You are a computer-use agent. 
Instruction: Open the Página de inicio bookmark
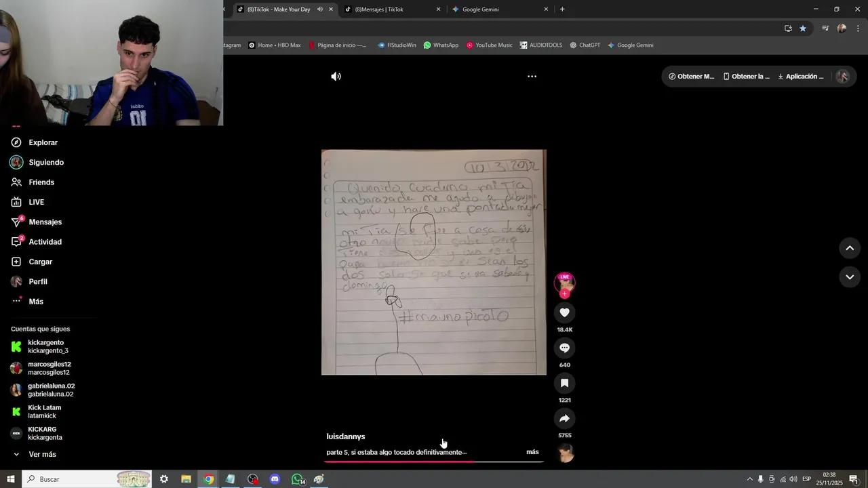click(x=338, y=45)
